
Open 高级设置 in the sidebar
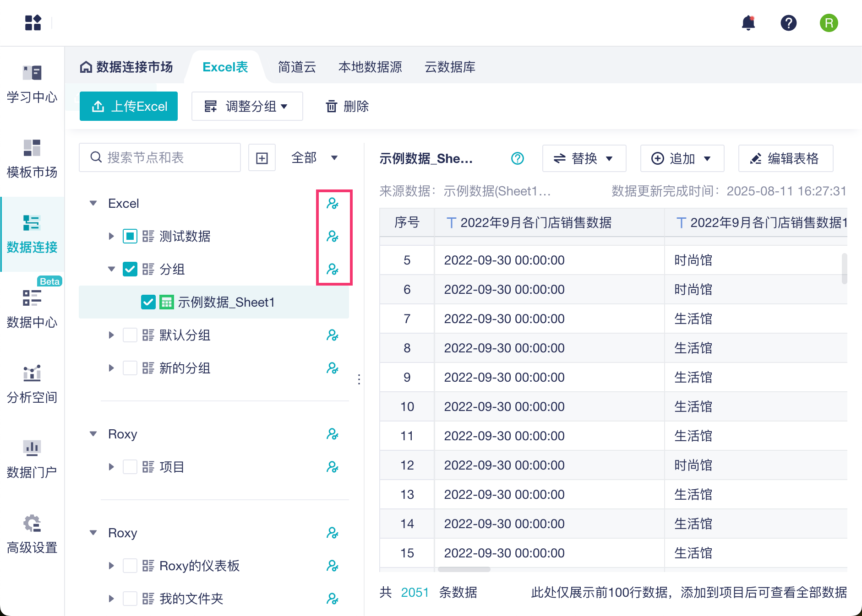pos(32,534)
